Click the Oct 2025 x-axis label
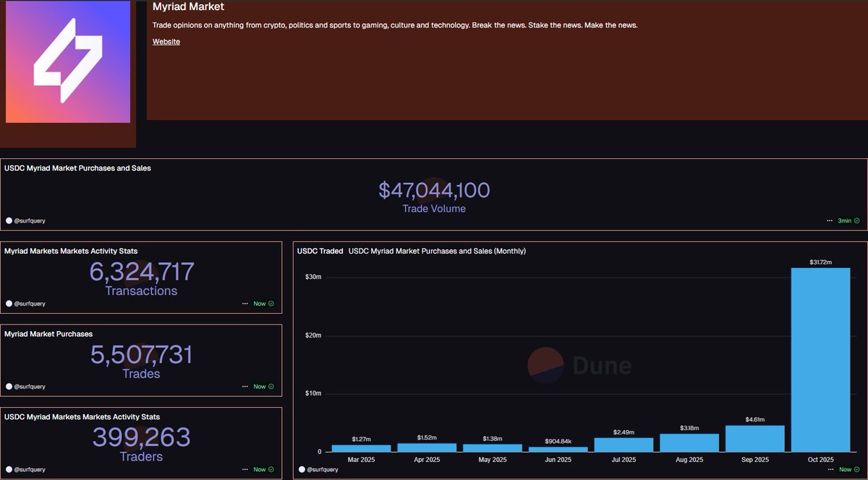Screen dimensions: 868x480 (x=820, y=460)
